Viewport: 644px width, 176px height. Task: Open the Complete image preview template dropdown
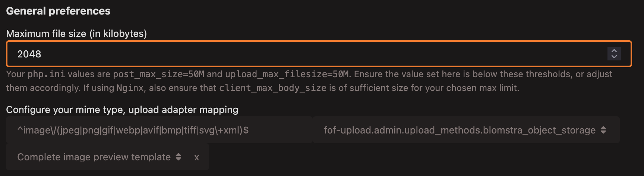(94, 157)
